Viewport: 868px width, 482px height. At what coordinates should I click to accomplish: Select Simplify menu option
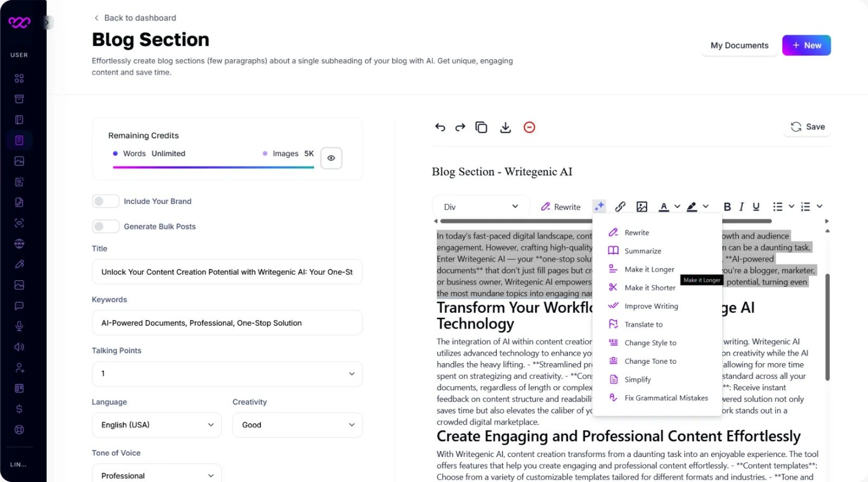tap(657, 379)
